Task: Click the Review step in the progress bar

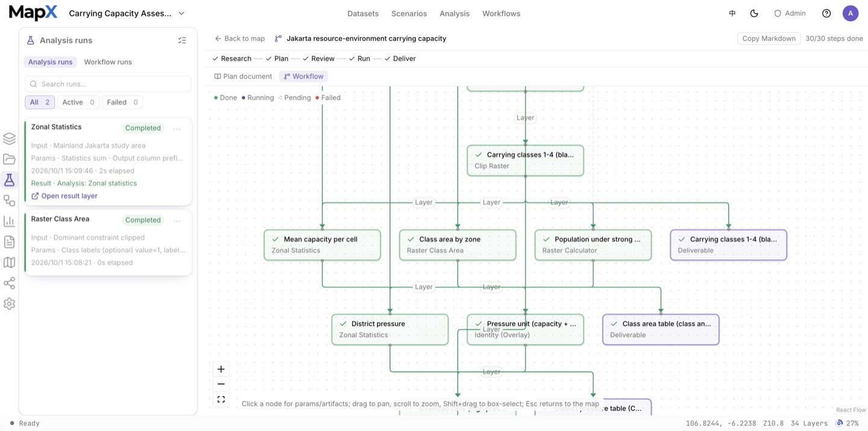Action: [318, 58]
